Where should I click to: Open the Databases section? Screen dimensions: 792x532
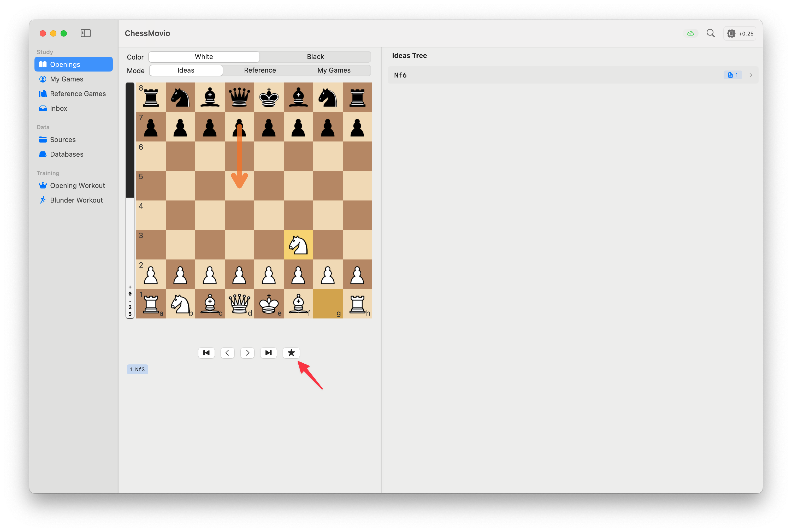click(67, 154)
